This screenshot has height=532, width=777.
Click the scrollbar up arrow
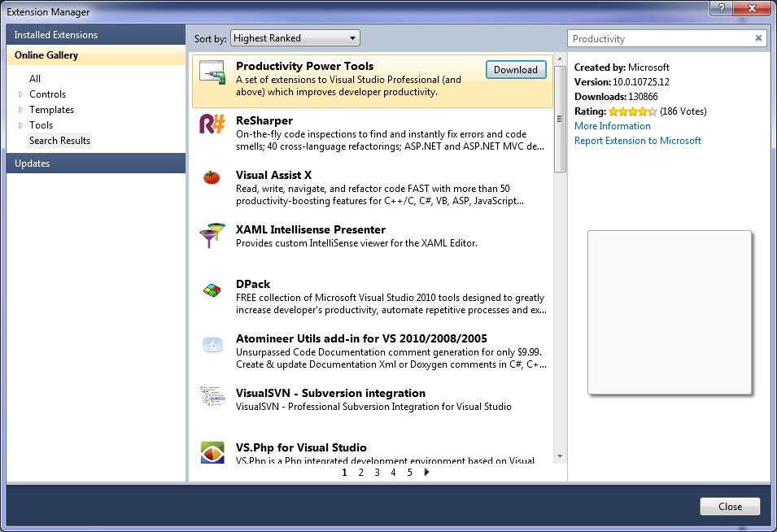pos(560,59)
